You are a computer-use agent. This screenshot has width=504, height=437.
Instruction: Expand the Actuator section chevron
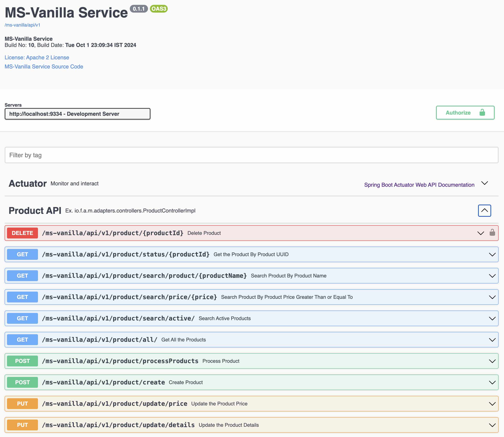484,183
